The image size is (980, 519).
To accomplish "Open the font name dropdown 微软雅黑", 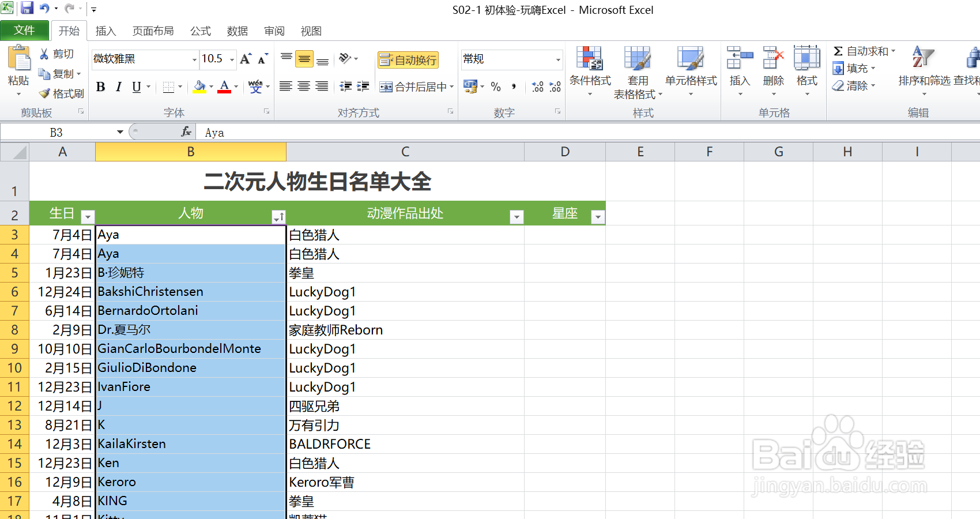I will pyautogui.click(x=194, y=59).
